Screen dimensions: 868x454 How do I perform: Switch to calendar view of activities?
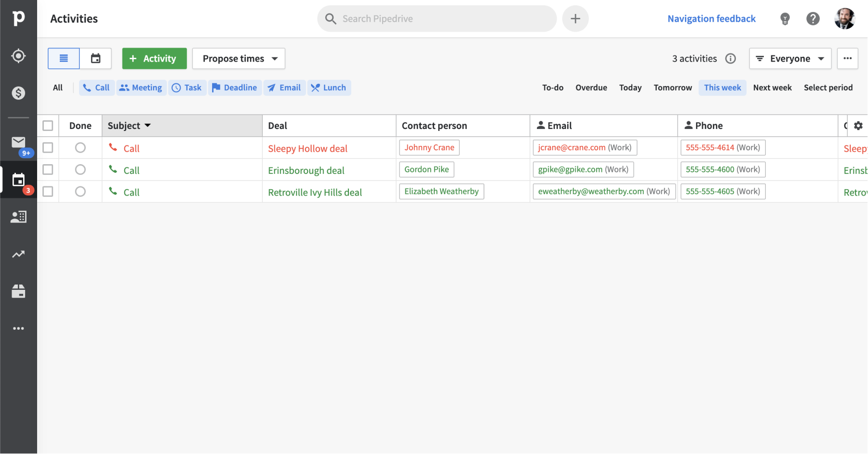pyautogui.click(x=95, y=58)
